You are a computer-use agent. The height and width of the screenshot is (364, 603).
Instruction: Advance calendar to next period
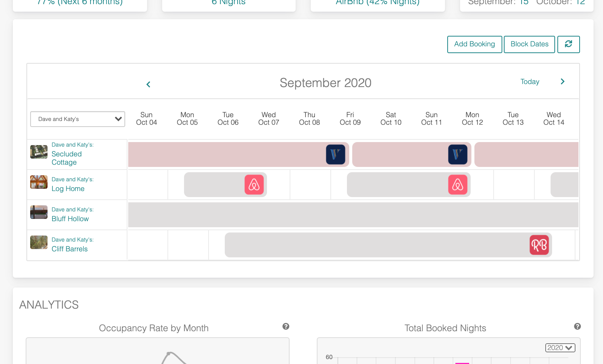(562, 81)
